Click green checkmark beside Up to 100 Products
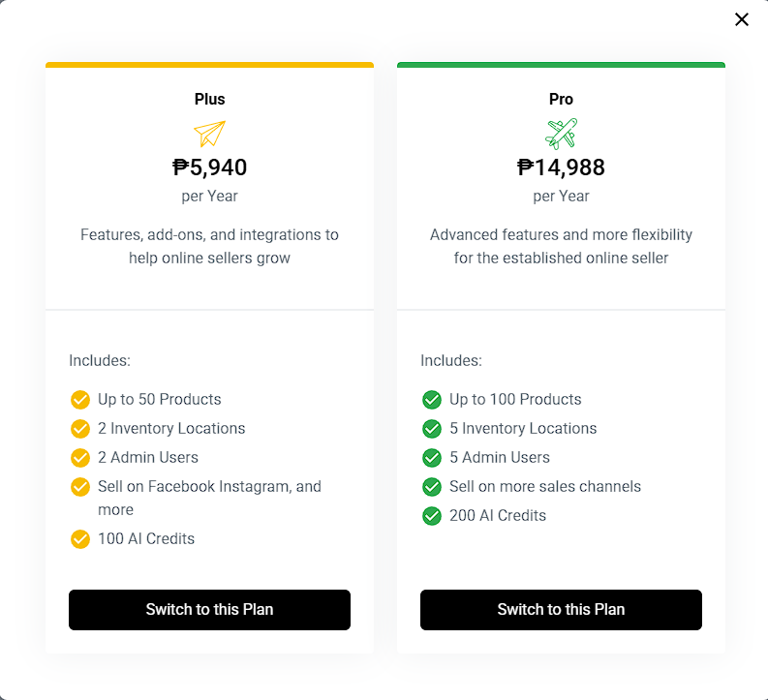 pos(432,400)
